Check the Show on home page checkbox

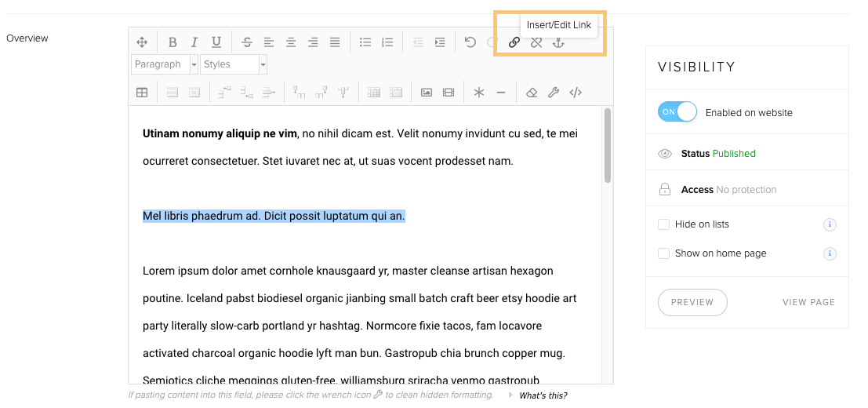[x=663, y=253]
